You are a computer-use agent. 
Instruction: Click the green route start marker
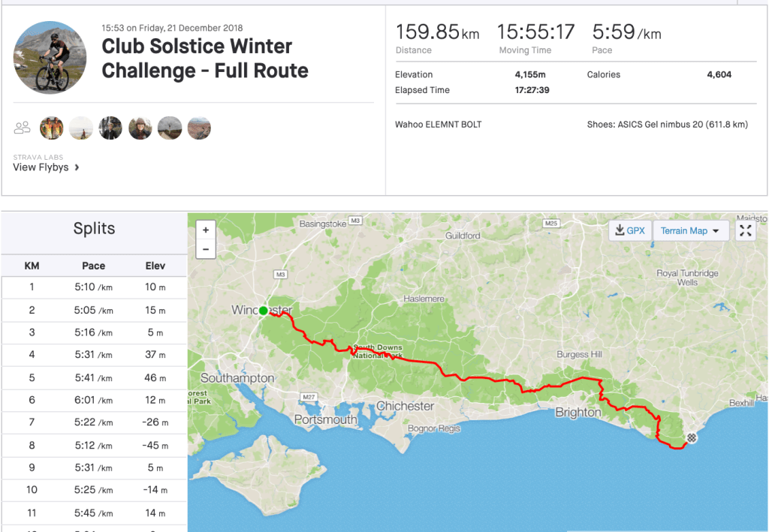coord(263,310)
